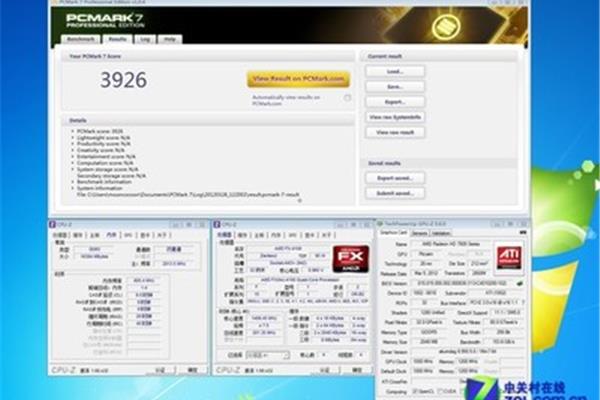
Task: Select the Graphics Card tab in GPU-Z
Action: [394, 233]
